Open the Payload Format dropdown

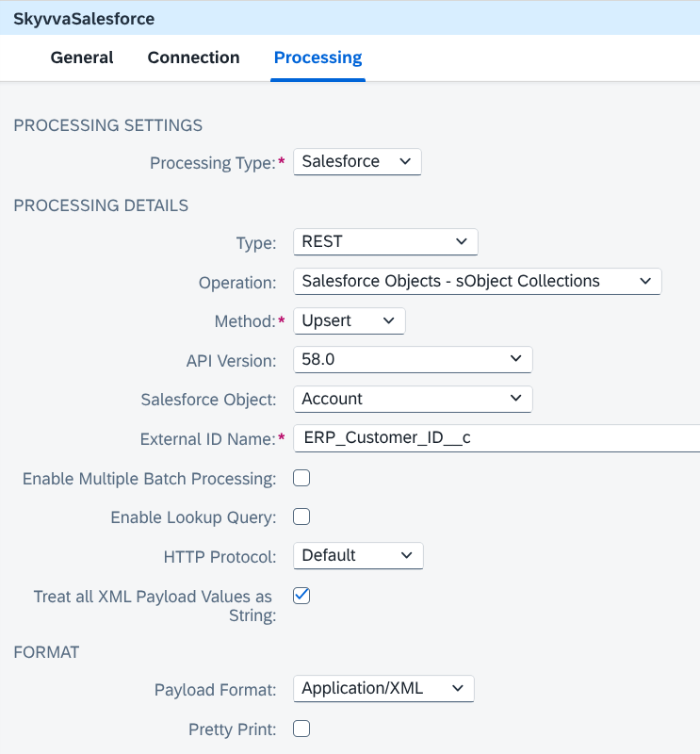tap(383, 689)
